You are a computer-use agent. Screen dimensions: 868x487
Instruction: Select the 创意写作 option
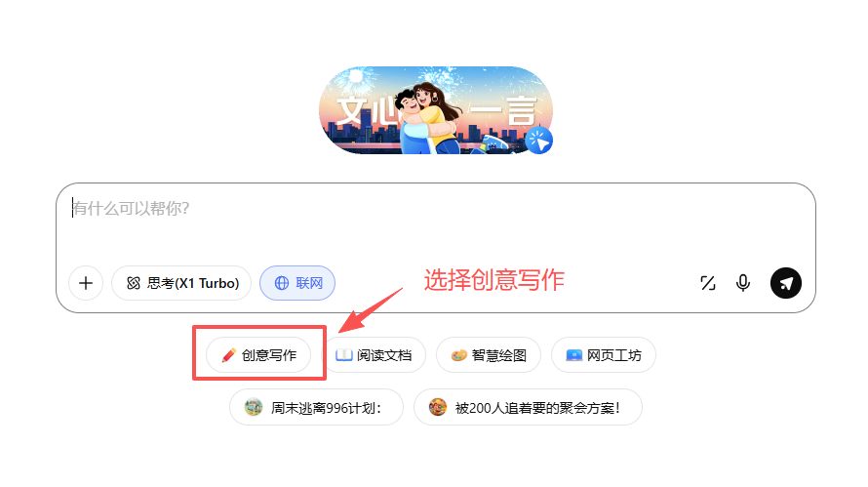pyautogui.click(x=258, y=355)
